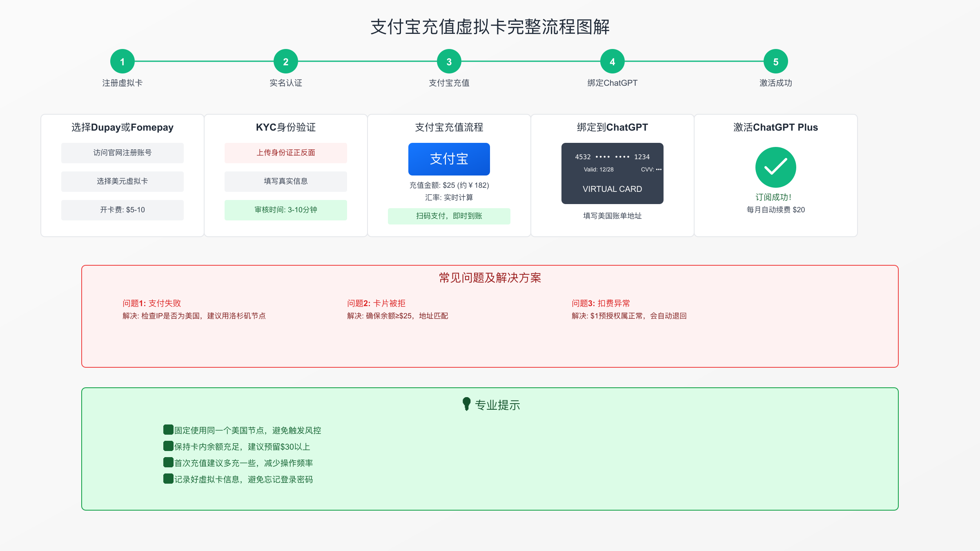Click heading KYC身份验证

(286, 127)
